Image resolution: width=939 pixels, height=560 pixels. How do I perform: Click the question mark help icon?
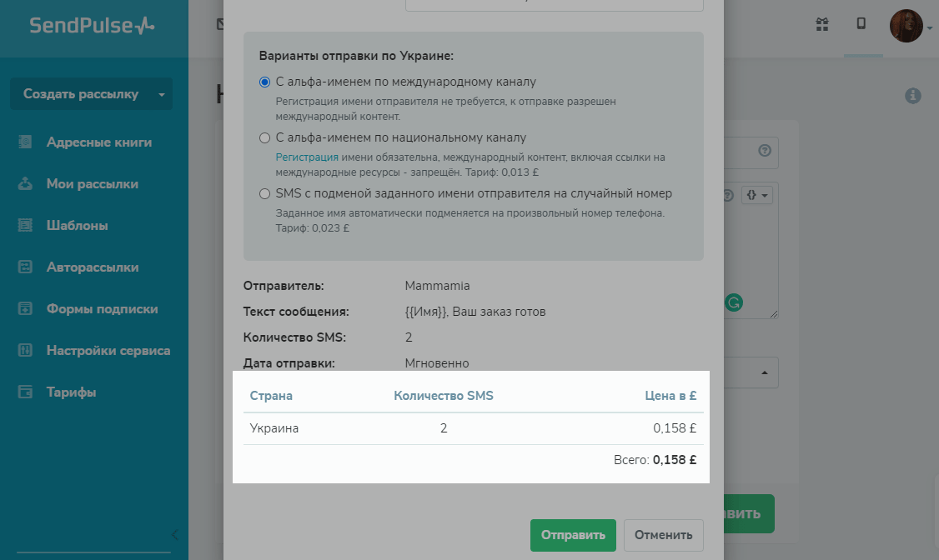pyautogui.click(x=764, y=151)
